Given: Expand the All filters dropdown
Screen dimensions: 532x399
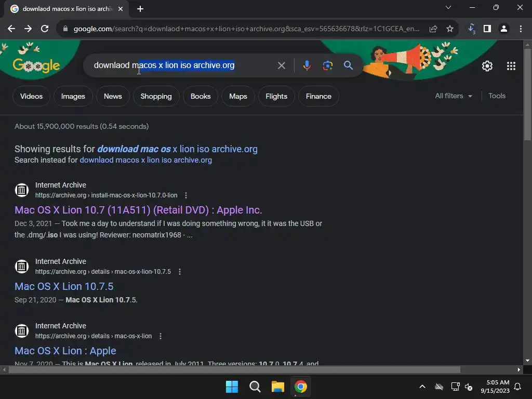Looking at the screenshot, I should [454, 96].
